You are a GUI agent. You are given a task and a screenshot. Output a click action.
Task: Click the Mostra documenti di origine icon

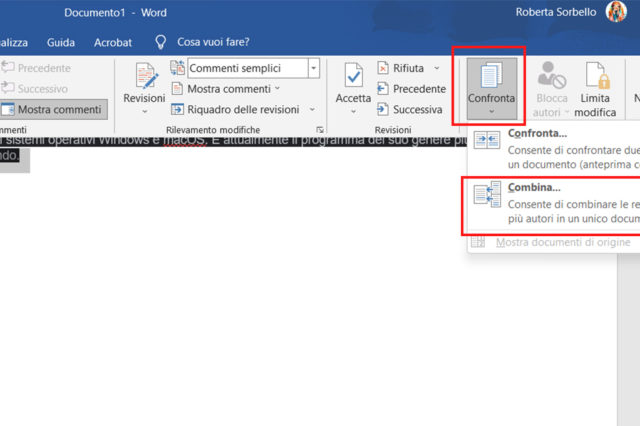(x=478, y=242)
